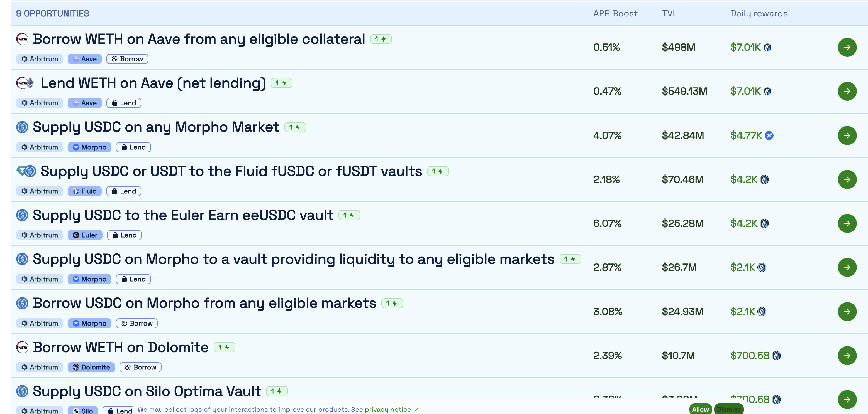The width and height of the screenshot is (868, 414).
Task: Open the Euler Earn eeUSDC vault arrow button
Action: (x=847, y=223)
